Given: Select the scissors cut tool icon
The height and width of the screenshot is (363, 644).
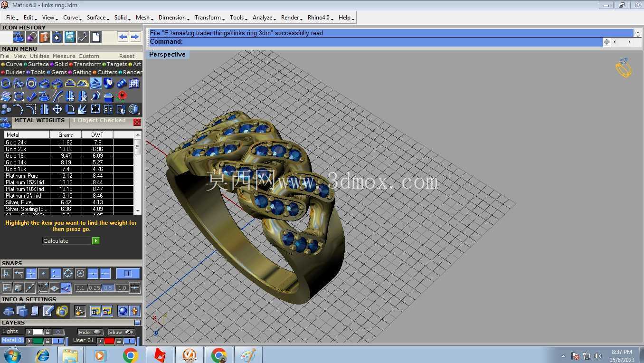Looking at the screenshot, I should 121,109.
